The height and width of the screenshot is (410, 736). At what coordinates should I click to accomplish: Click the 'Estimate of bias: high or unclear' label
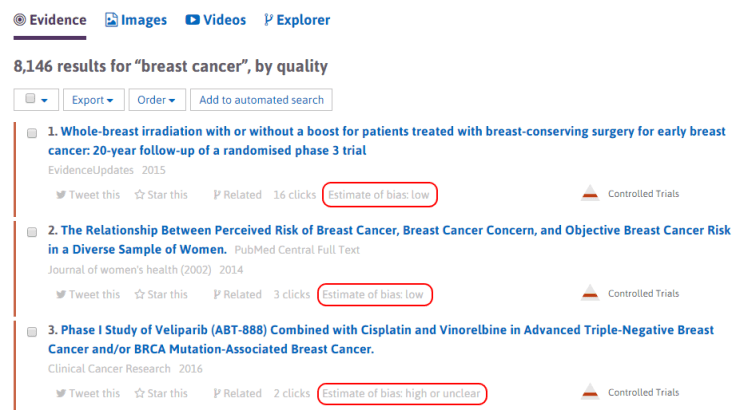point(403,393)
